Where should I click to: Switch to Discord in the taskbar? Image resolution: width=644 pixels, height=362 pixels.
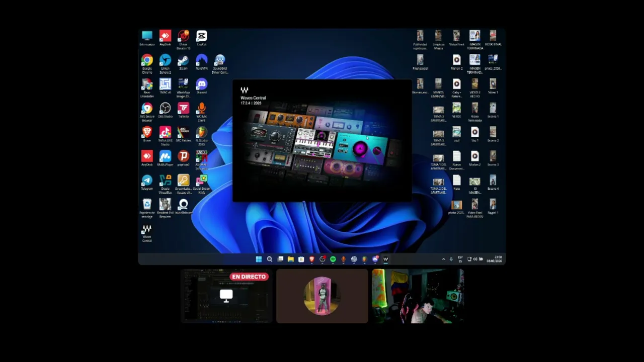(375, 259)
